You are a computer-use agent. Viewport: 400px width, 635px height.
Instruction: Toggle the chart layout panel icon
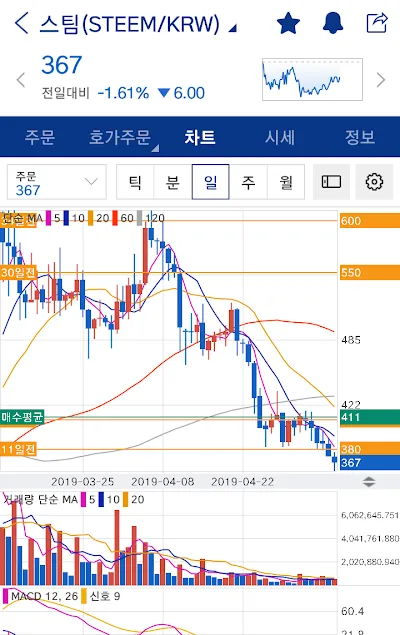tap(332, 182)
